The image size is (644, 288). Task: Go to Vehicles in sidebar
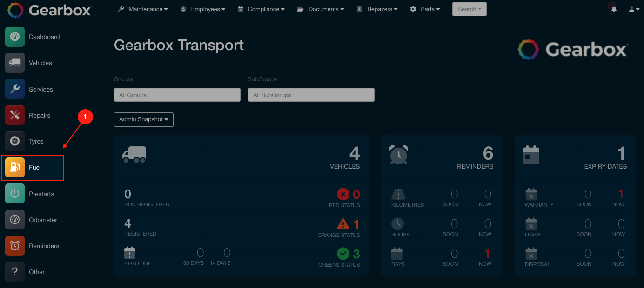40,63
